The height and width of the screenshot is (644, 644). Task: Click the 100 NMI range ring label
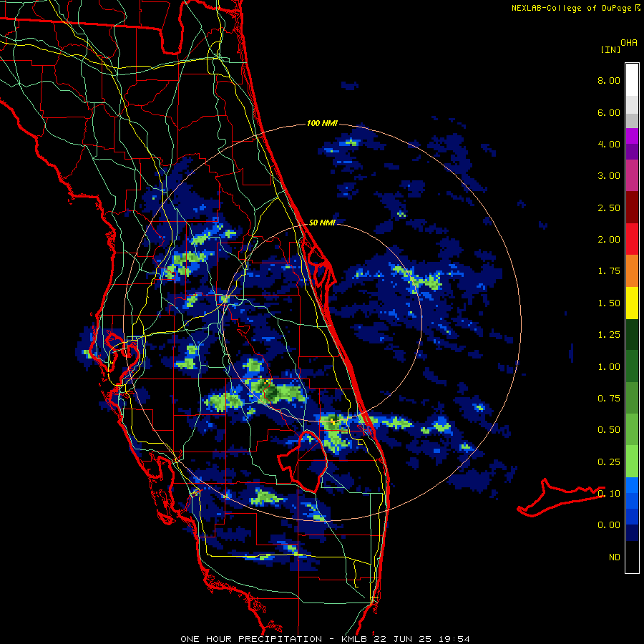coord(322,123)
